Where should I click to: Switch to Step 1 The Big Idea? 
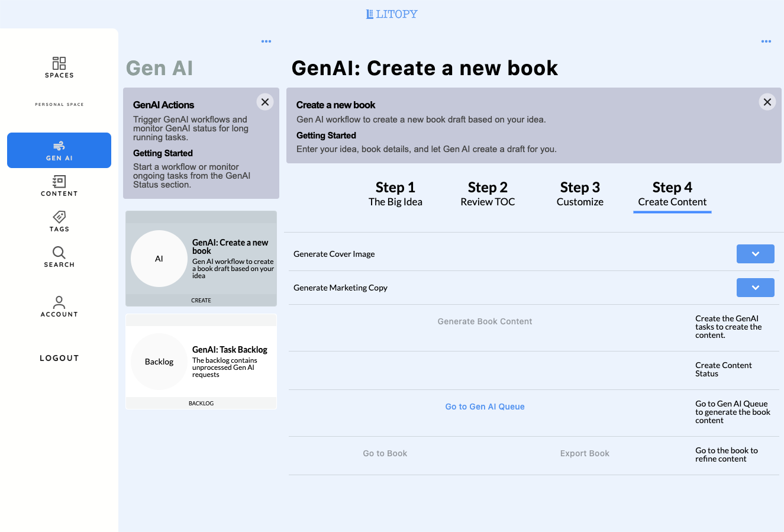coord(395,194)
